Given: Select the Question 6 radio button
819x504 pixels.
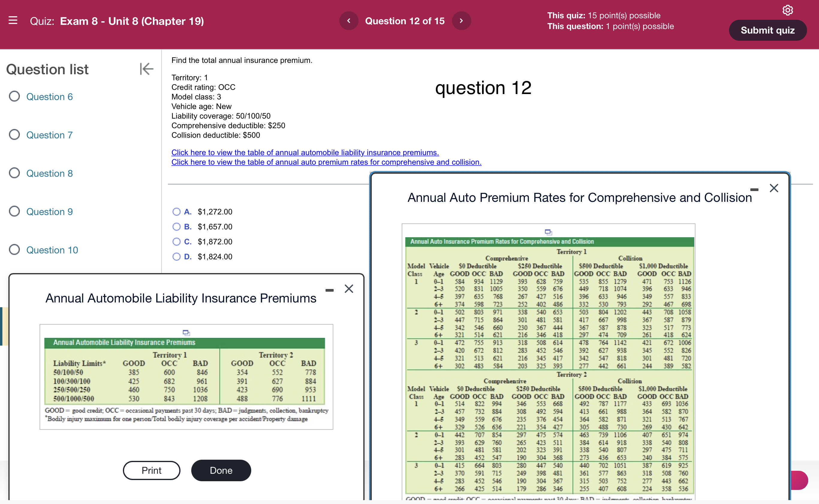Looking at the screenshot, I should tap(14, 96).
